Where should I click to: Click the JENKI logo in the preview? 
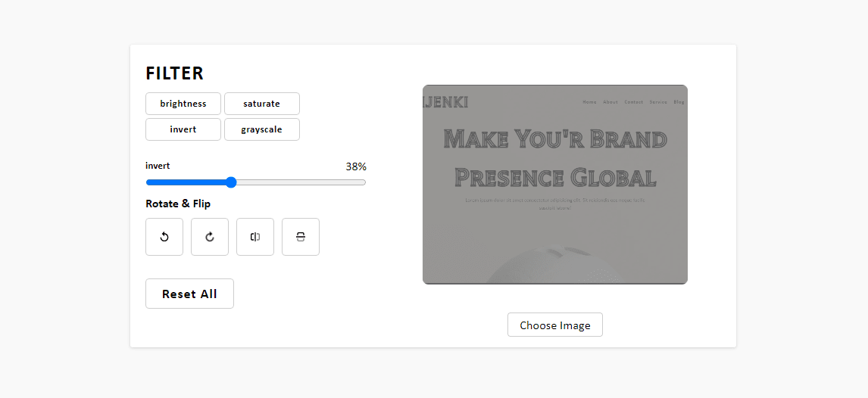point(446,101)
